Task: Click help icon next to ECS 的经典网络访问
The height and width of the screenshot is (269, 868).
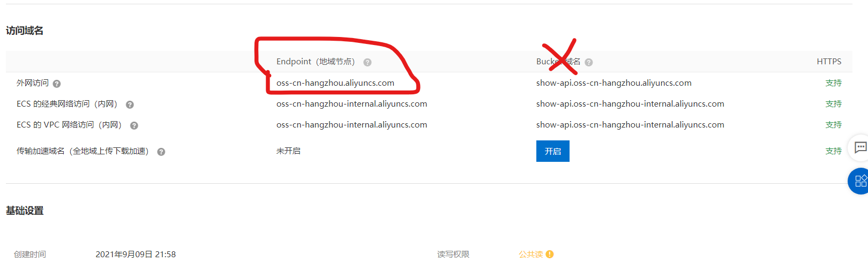Action: [130, 104]
